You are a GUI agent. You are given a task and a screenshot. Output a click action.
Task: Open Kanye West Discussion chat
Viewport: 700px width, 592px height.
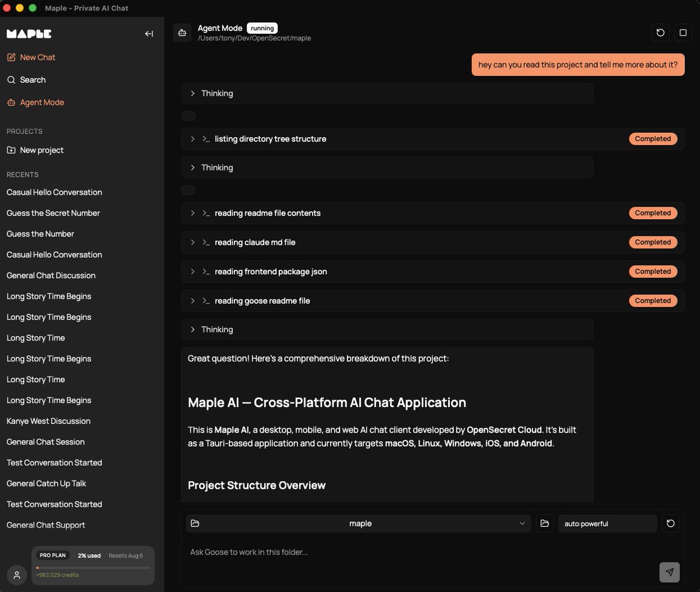coord(48,421)
